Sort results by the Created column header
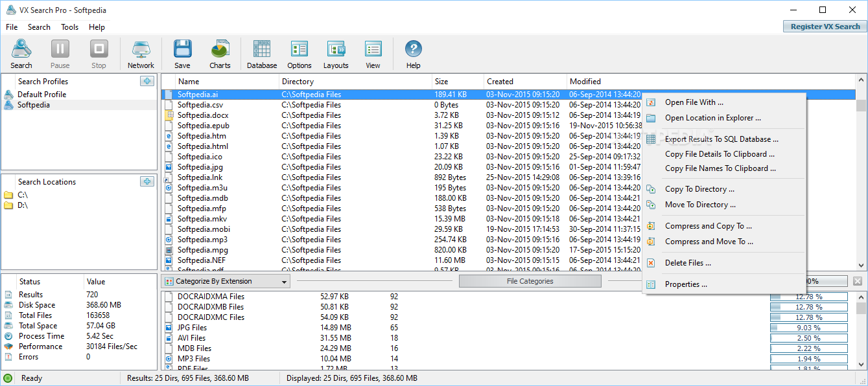The height and width of the screenshot is (386, 868). 526,82
